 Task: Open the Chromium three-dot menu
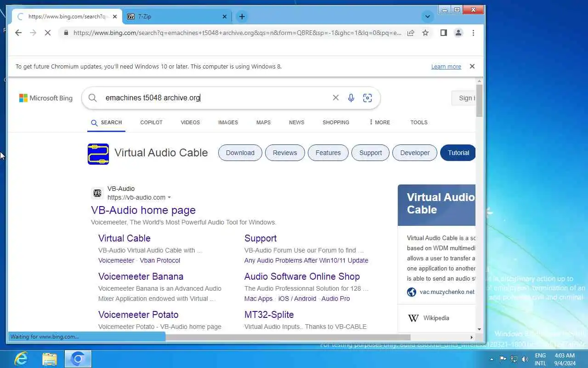[473, 33]
